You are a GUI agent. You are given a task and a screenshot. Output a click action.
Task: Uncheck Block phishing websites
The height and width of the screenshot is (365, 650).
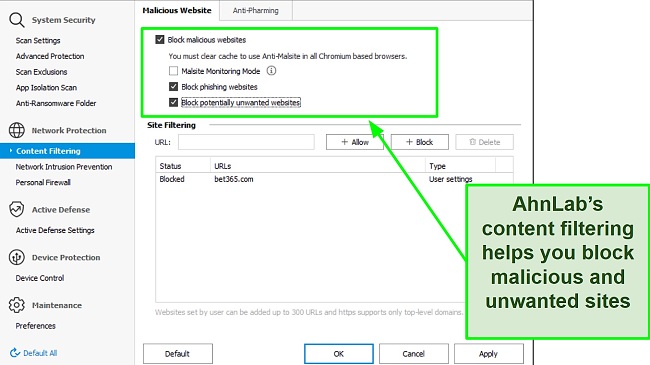[173, 87]
